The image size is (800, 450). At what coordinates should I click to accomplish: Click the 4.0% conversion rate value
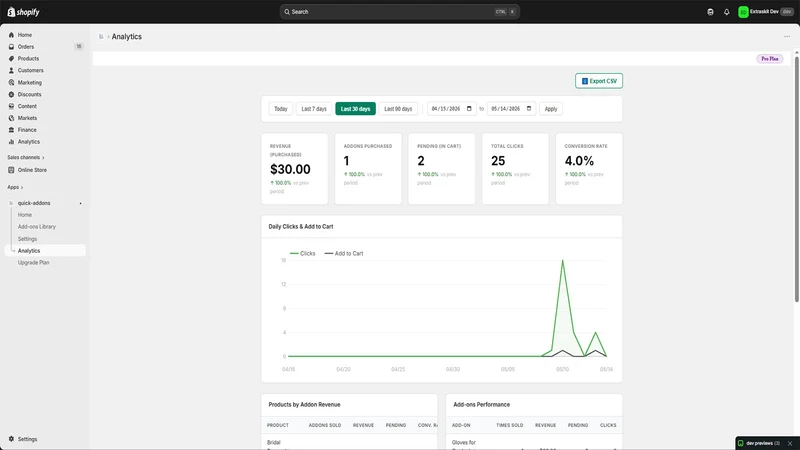coord(579,161)
